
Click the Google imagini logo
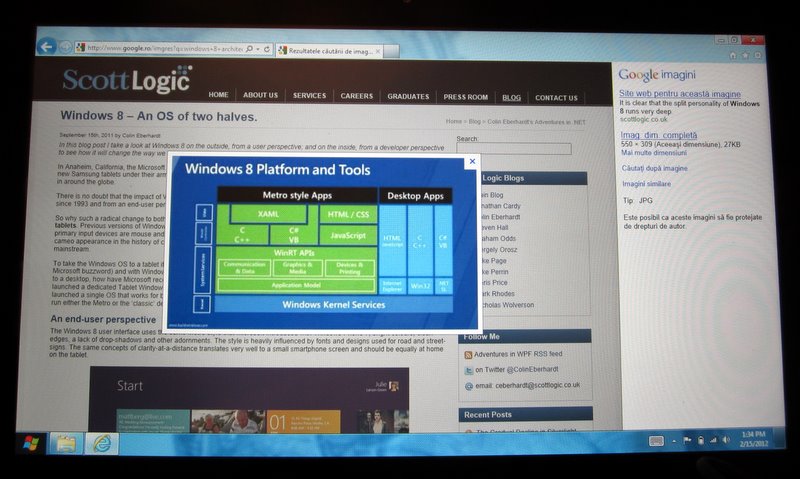(x=657, y=75)
